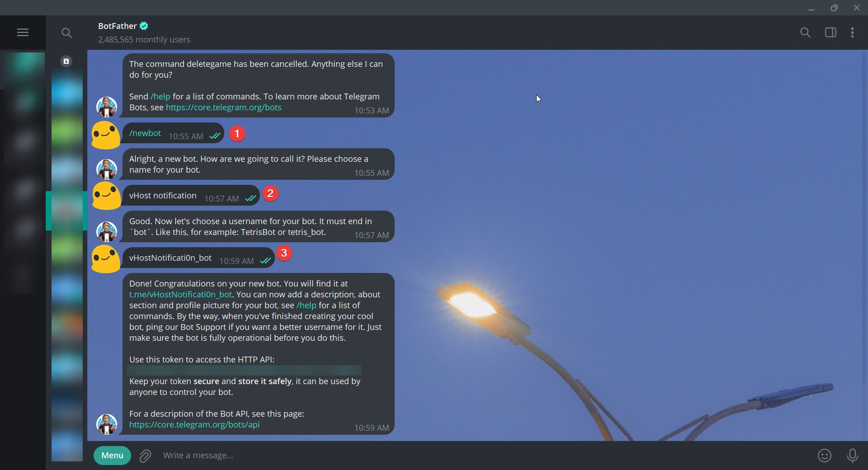The height and width of the screenshot is (470, 868).
Task: Click the attach file paperclip icon
Action: pyautogui.click(x=145, y=456)
